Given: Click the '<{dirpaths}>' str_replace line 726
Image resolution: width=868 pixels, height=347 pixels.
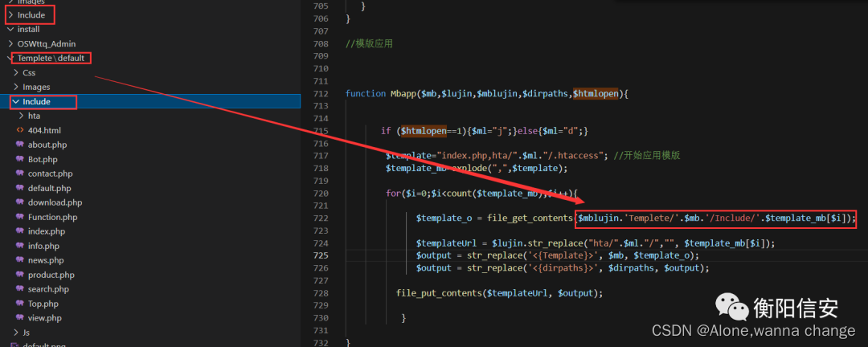Looking at the screenshot, I should pos(563,267).
